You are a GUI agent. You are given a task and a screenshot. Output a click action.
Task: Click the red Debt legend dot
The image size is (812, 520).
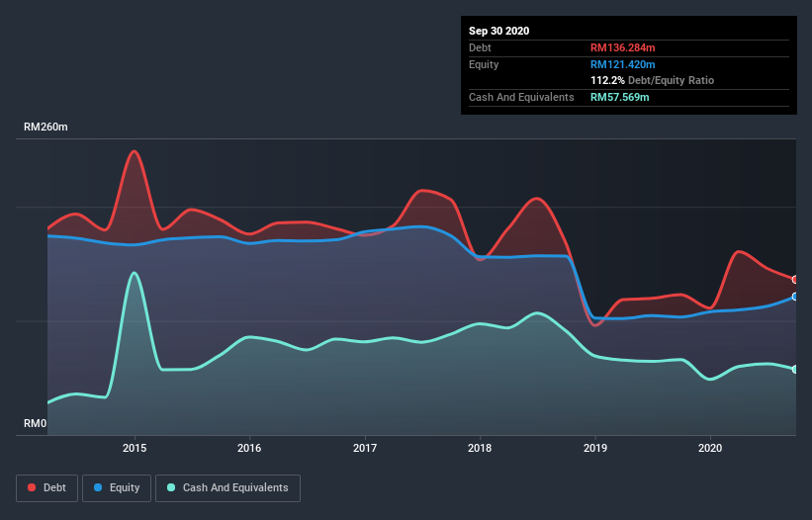[32, 487]
